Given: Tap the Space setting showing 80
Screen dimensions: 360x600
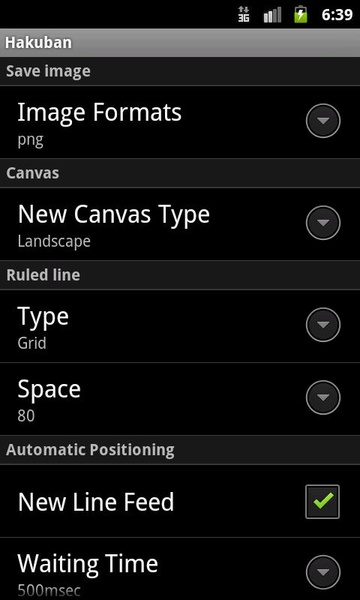Looking at the screenshot, I should tap(180, 399).
